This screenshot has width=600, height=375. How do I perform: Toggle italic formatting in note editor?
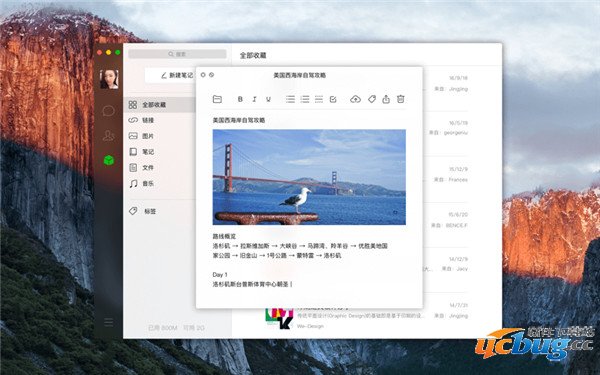254,99
